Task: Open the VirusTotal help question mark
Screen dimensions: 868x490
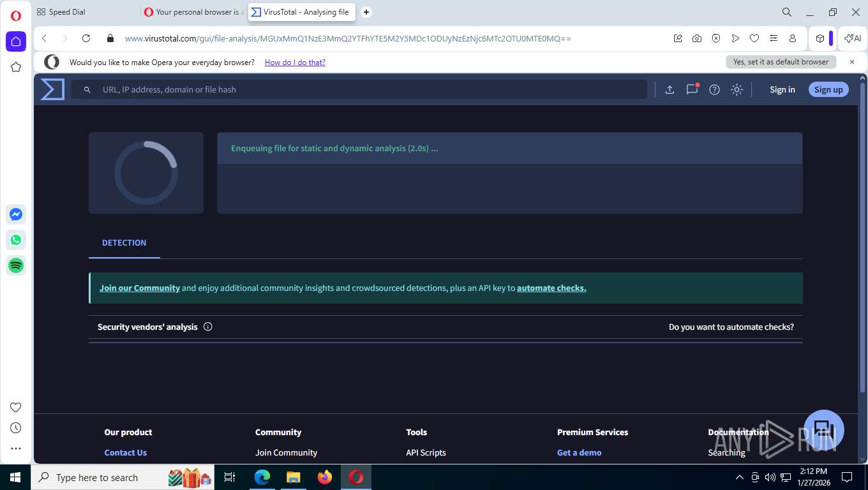Action: coord(714,90)
